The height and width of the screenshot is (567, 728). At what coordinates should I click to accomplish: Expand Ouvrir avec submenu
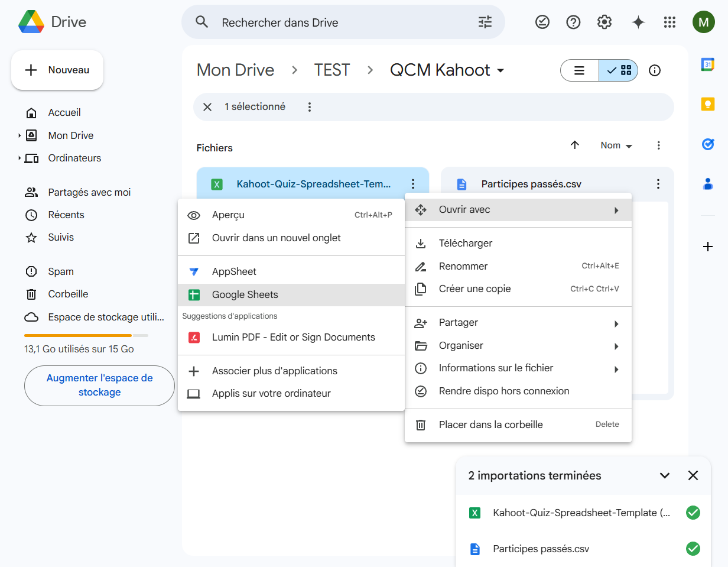(518, 210)
